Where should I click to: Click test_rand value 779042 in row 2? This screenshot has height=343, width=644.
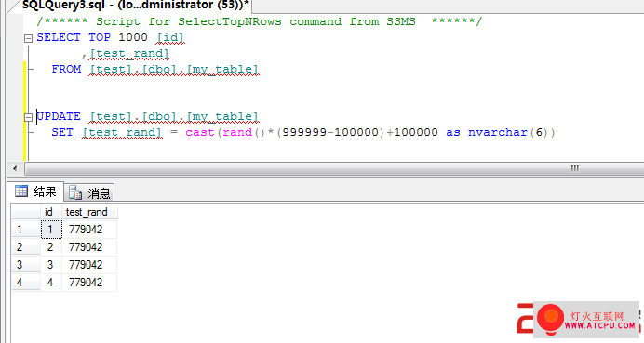click(x=89, y=247)
